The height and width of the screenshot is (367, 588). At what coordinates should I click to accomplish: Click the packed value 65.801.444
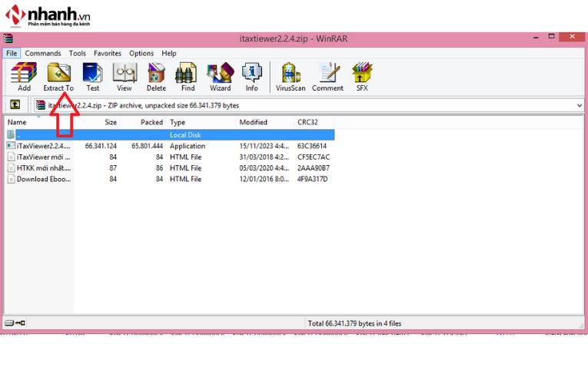point(147,146)
